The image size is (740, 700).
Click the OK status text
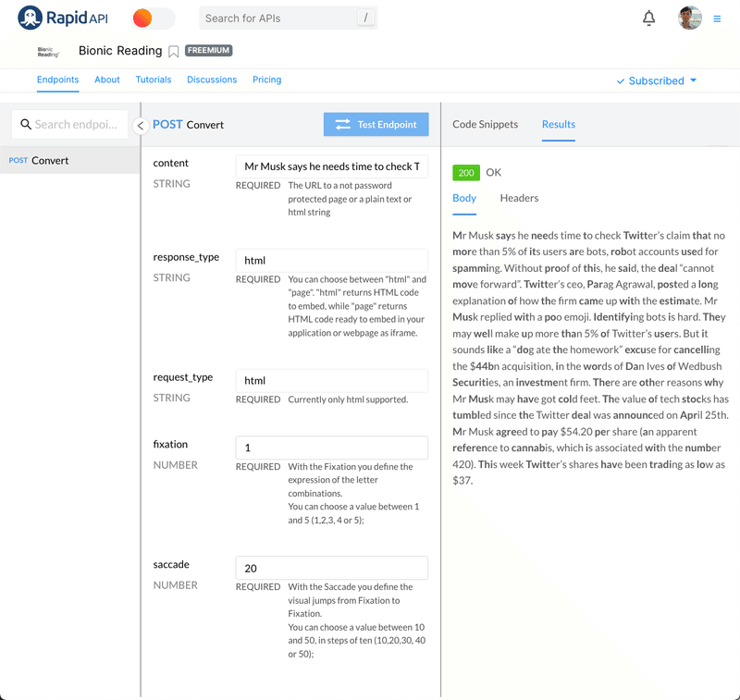pyautogui.click(x=493, y=173)
